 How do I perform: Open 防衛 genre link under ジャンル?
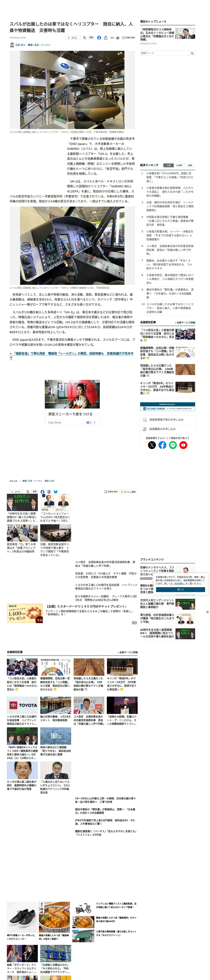(52, 481)
